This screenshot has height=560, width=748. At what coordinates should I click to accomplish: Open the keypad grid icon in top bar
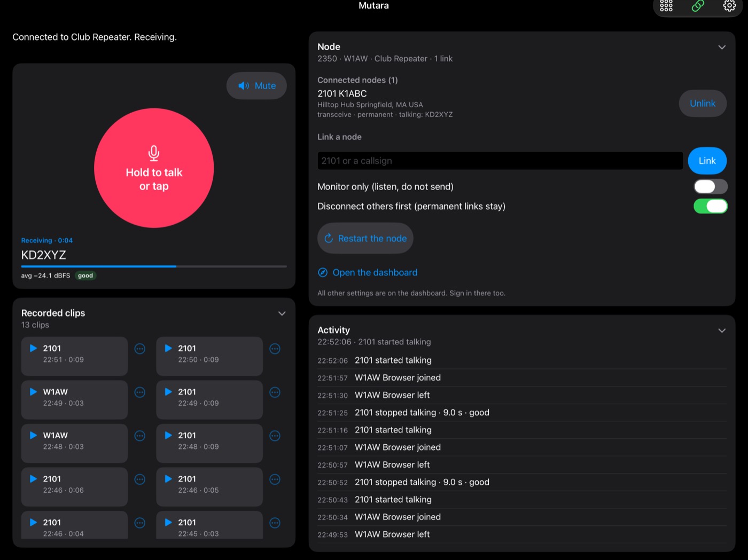(x=666, y=6)
